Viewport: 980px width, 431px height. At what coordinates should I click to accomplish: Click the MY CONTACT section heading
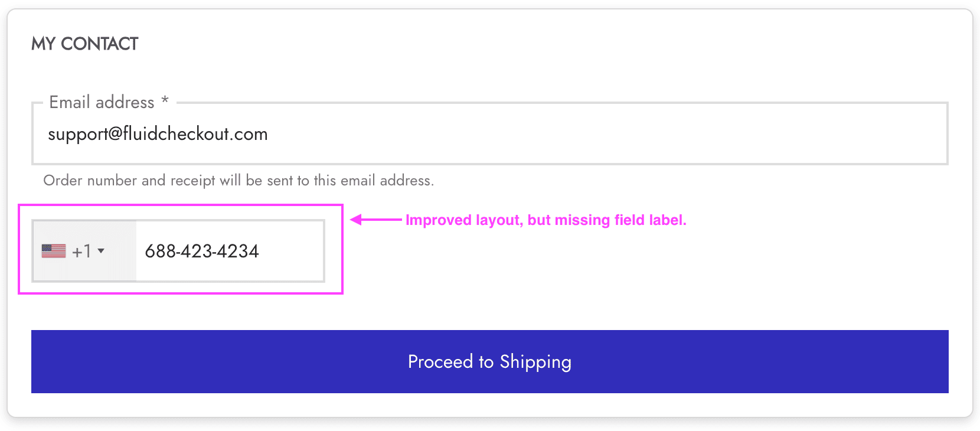point(84,44)
